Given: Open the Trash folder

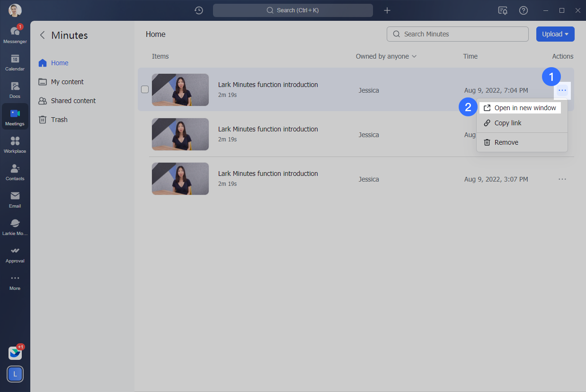Looking at the screenshot, I should (59, 120).
